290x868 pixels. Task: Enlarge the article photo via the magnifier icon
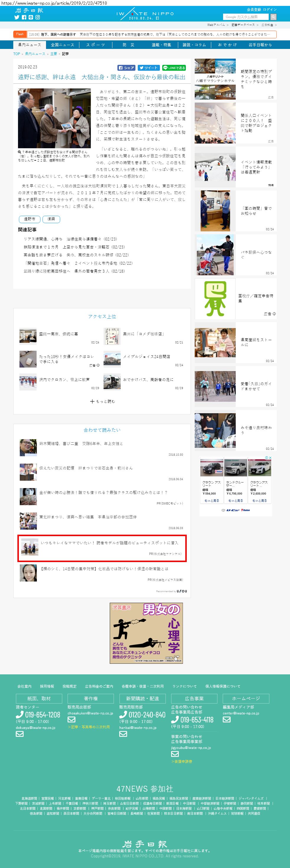(19, 152)
